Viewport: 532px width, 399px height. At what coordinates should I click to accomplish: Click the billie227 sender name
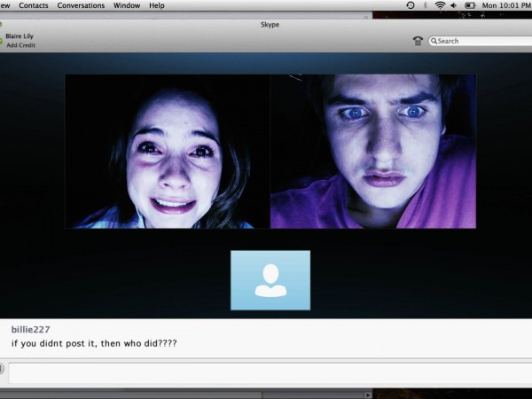29,329
